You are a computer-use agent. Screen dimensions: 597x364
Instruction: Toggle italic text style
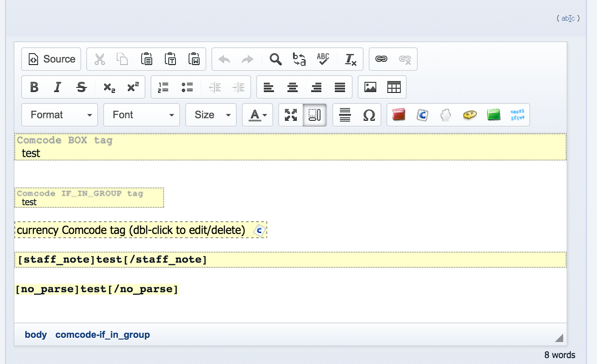(58, 87)
